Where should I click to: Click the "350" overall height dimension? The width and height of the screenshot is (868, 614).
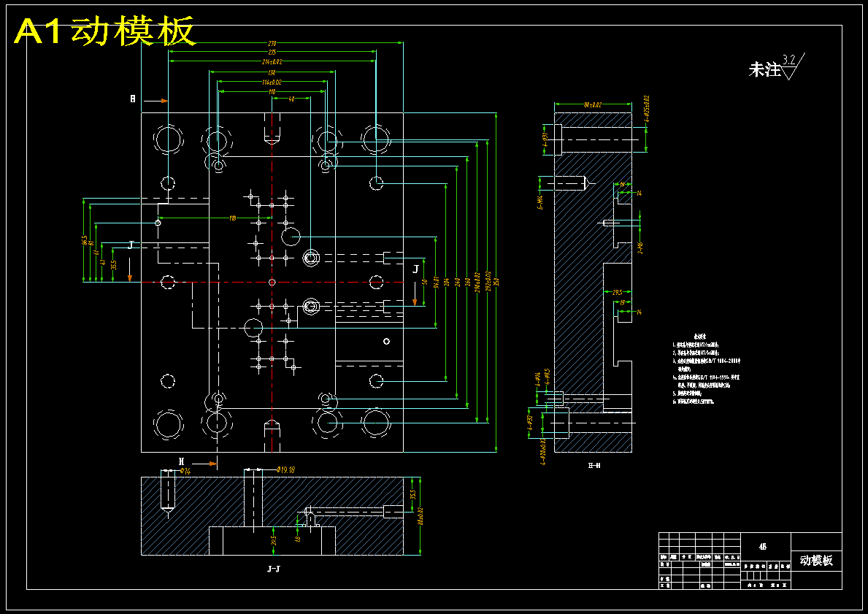pyautogui.click(x=496, y=282)
